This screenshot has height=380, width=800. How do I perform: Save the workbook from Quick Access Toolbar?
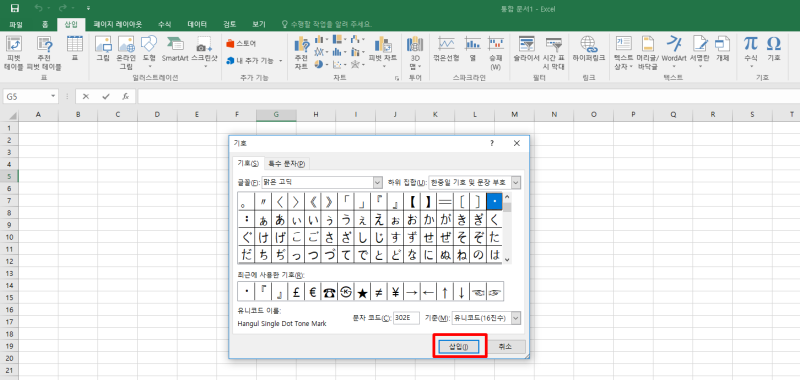click(15, 8)
